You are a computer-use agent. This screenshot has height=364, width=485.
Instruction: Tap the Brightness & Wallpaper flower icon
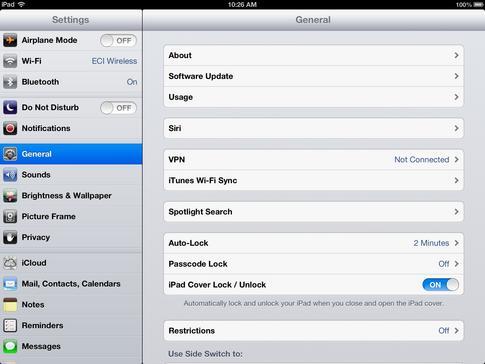[x=10, y=196]
